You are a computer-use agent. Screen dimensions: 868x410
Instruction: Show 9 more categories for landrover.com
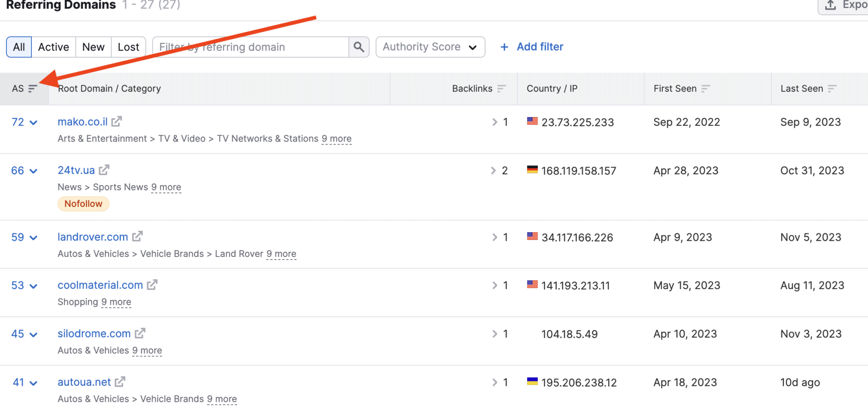(x=281, y=254)
